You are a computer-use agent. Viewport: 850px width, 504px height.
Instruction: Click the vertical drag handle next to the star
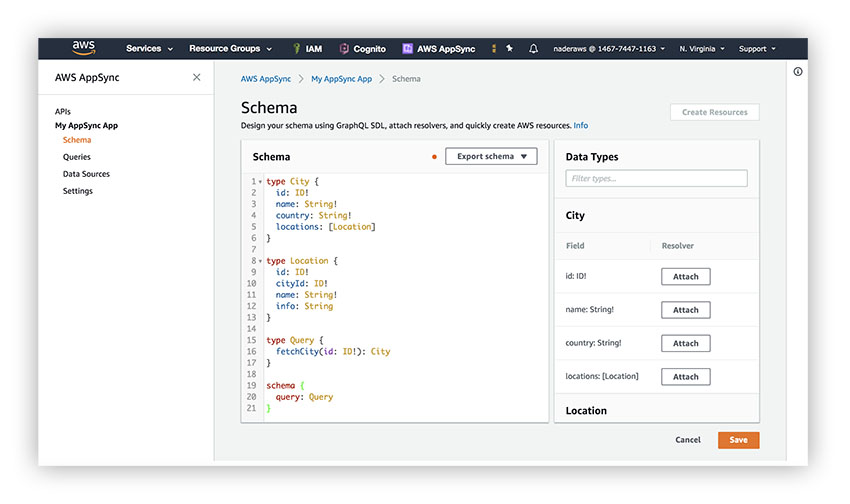tap(494, 49)
